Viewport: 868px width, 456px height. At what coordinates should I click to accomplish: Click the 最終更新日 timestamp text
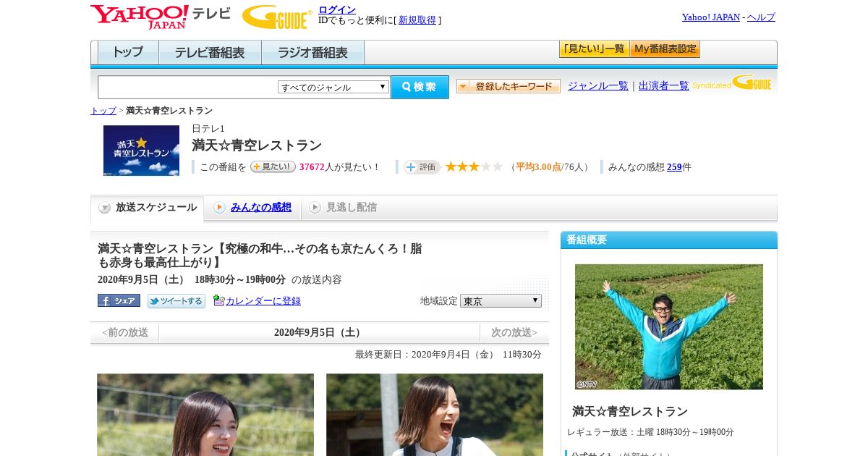click(x=448, y=355)
